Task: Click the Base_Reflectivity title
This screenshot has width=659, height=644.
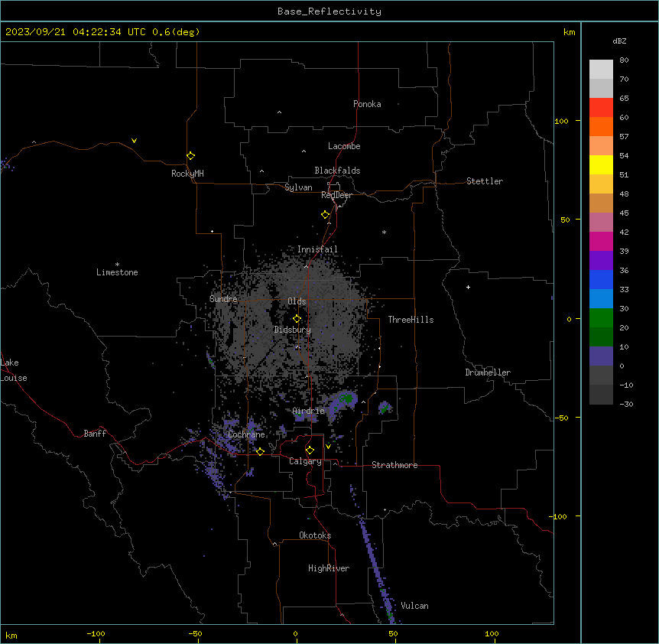Action: 329,11
